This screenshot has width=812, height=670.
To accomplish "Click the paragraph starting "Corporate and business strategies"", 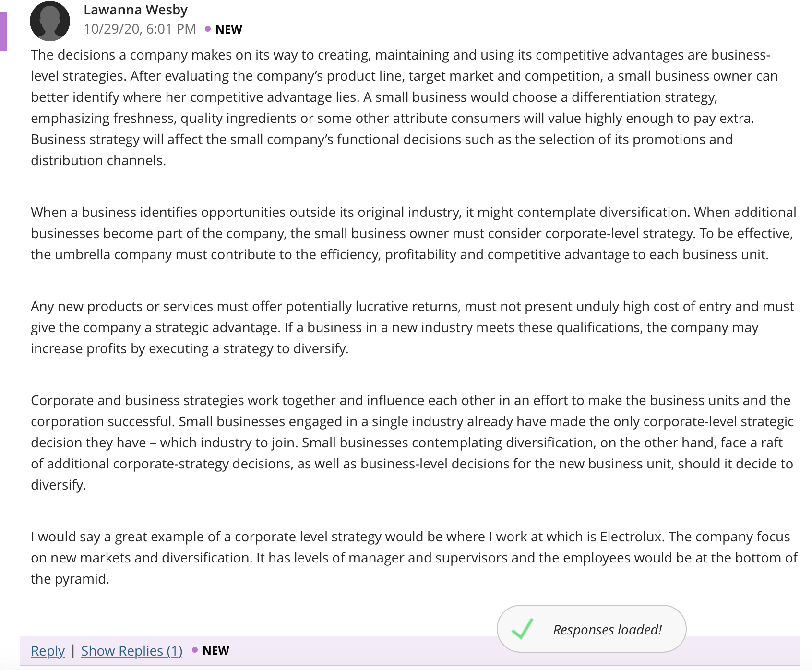I will coord(413,443).
